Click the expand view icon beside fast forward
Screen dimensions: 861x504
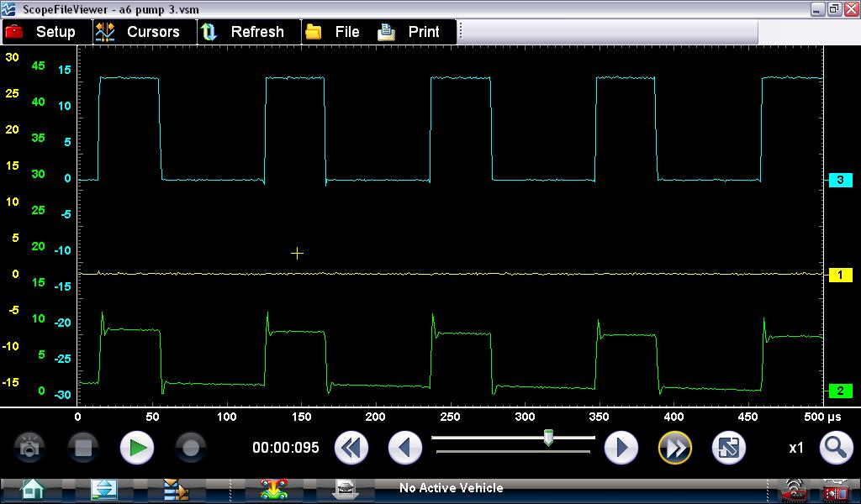[x=728, y=448]
